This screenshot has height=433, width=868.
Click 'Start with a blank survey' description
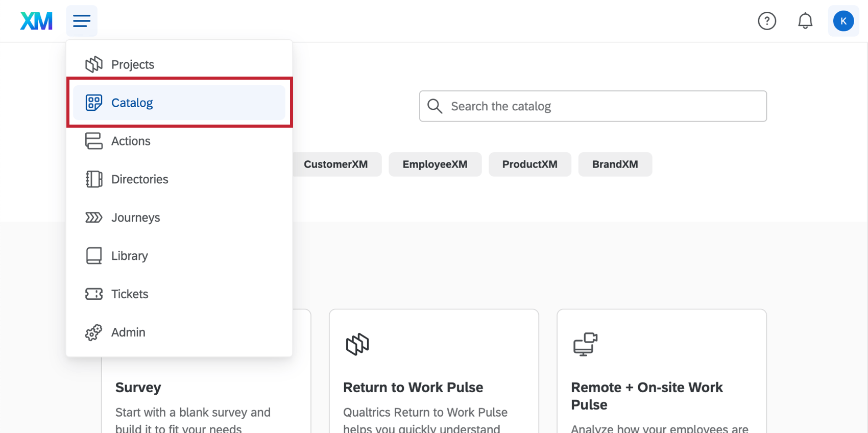[x=193, y=420]
